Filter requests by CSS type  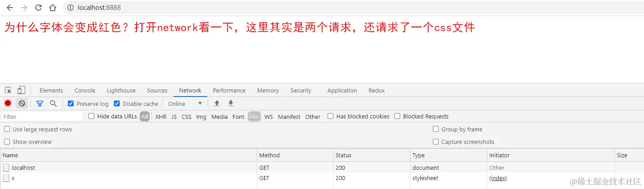click(186, 117)
